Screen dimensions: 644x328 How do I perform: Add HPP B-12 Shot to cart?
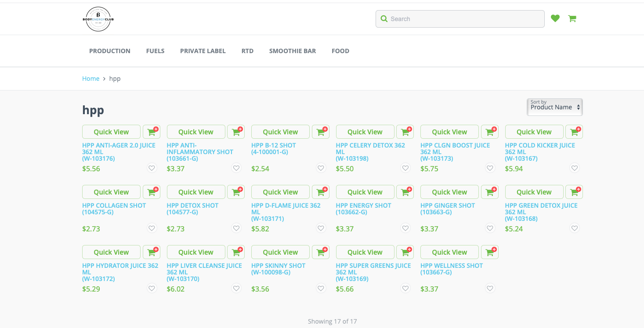coord(320,132)
